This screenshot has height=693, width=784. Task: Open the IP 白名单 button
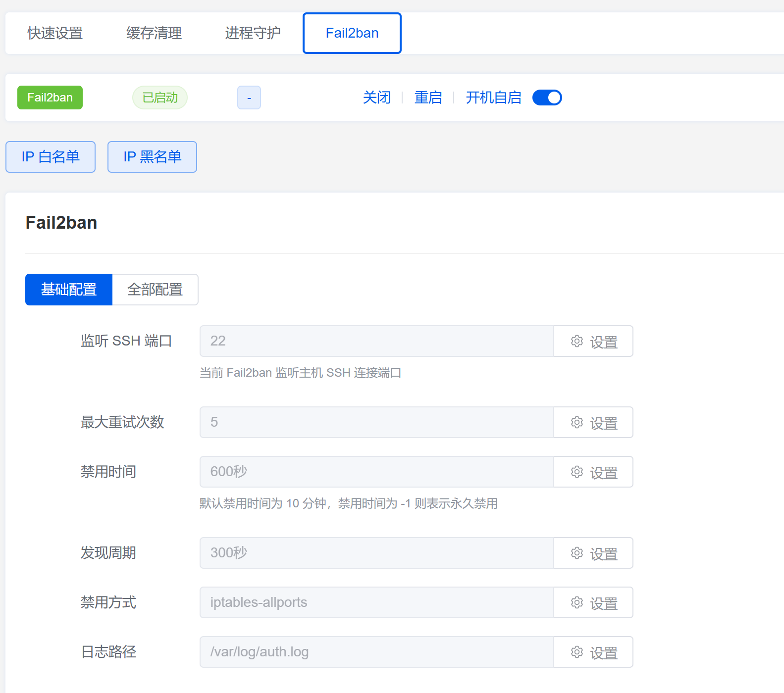coord(51,157)
